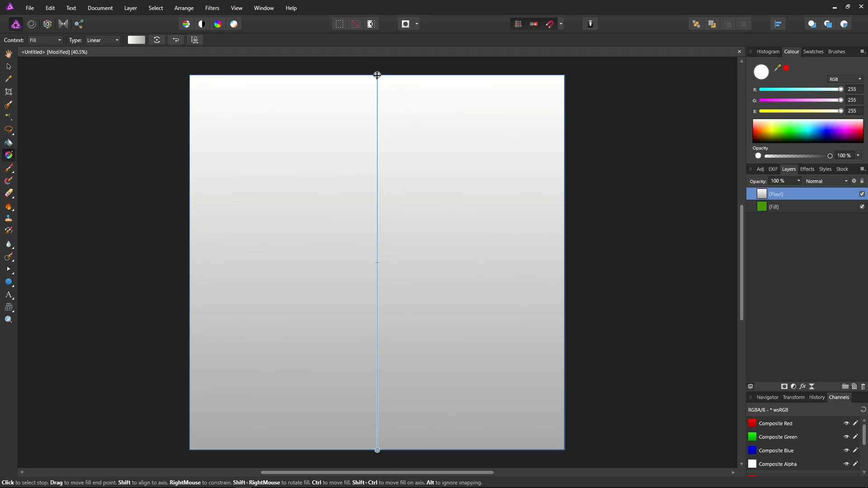Click the delete layer trash icon
Viewport: 868px width, 488px height.
[863, 386]
